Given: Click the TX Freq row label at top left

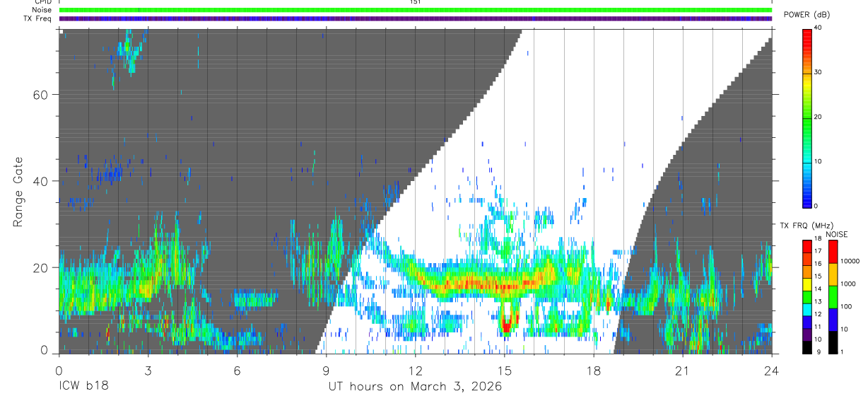Looking at the screenshot, I should click(37, 18).
